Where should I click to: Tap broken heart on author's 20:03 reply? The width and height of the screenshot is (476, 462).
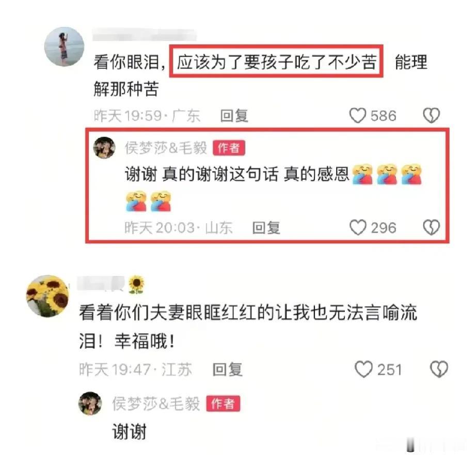pyautogui.click(x=432, y=227)
